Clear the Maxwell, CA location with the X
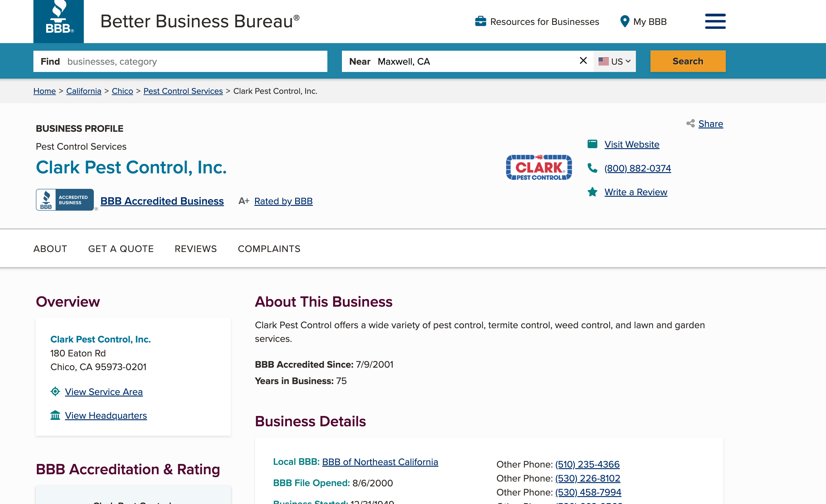This screenshot has width=826, height=504. 583,61
